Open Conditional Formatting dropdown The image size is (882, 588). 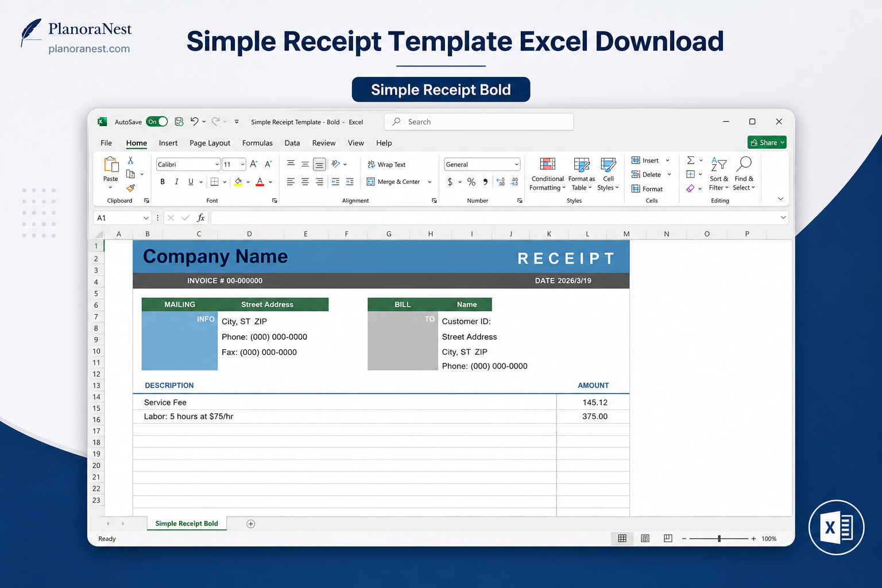coord(547,174)
